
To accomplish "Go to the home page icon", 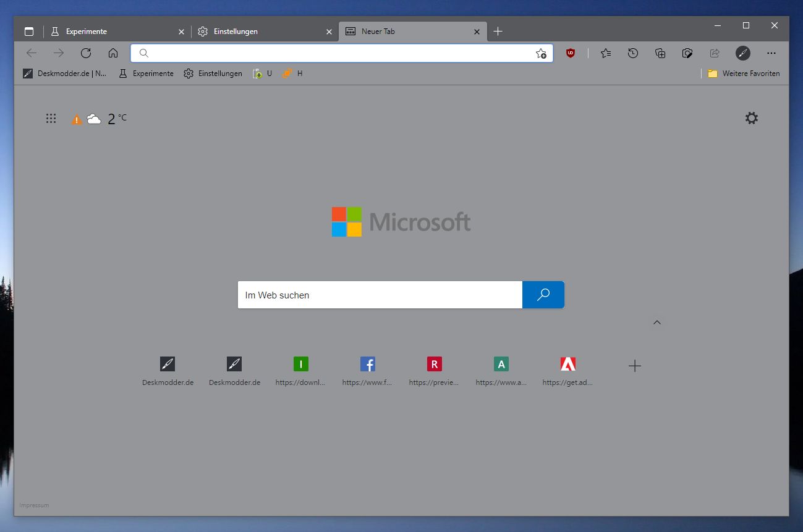I will pos(113,53).
